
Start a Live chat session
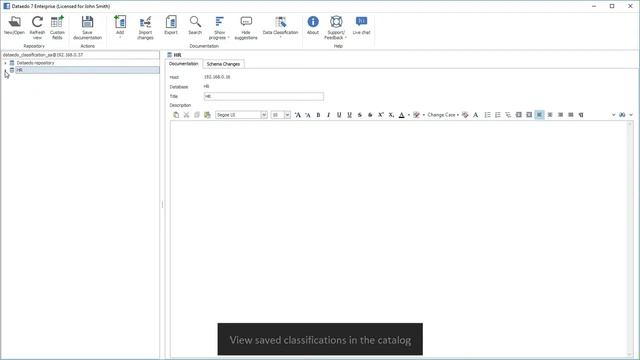[x=361, y=25]
